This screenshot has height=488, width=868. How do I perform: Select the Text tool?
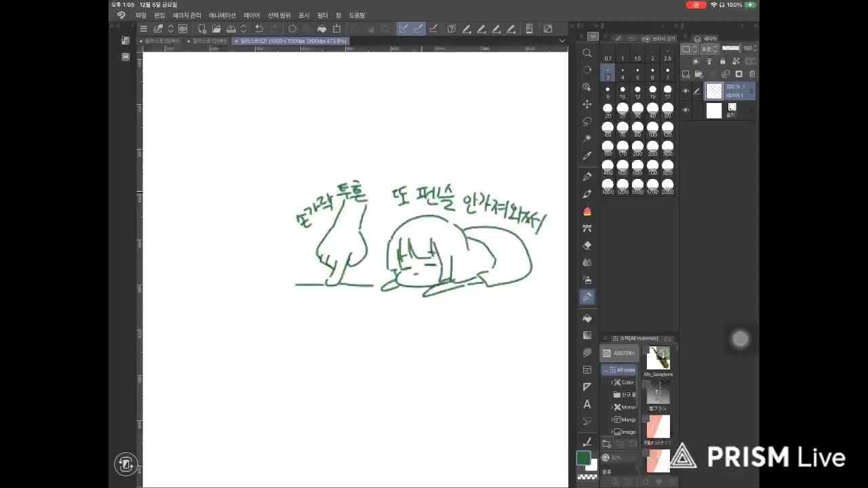(587, 405)
